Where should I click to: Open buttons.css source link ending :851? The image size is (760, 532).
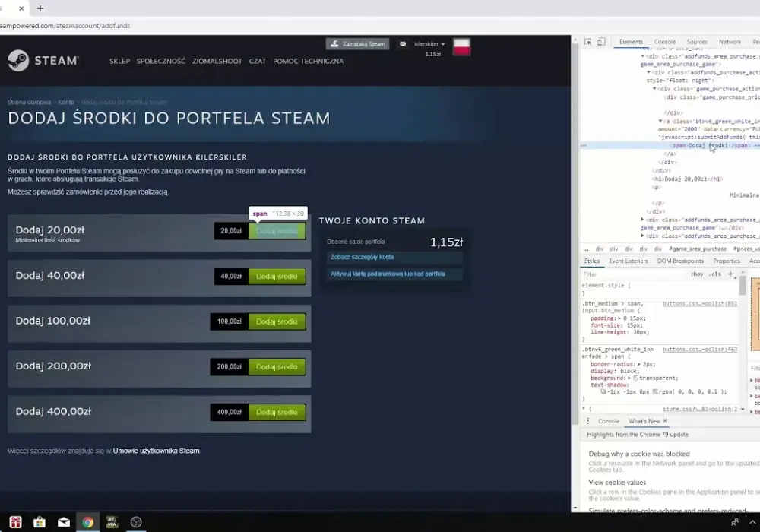coord(699,303)
